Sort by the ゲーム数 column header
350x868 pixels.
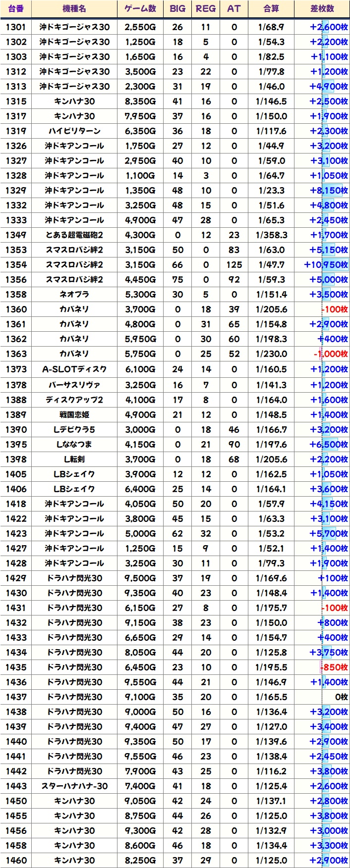[x=140, y=8]
